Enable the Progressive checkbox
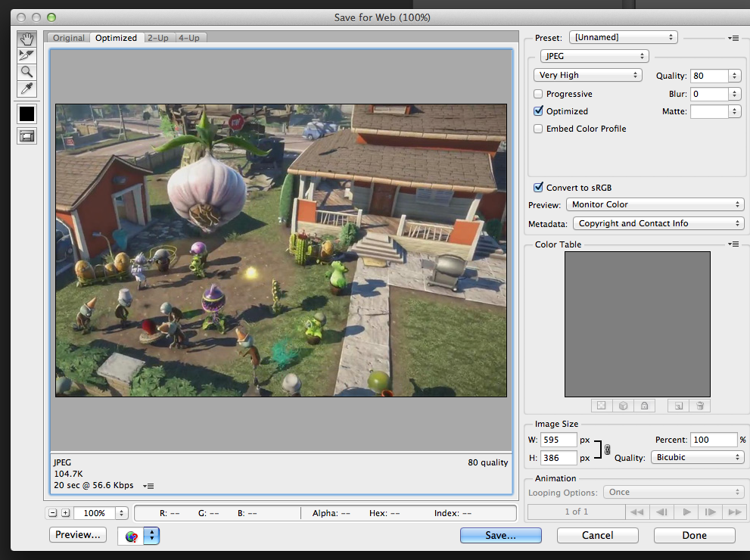 (538, 94)
